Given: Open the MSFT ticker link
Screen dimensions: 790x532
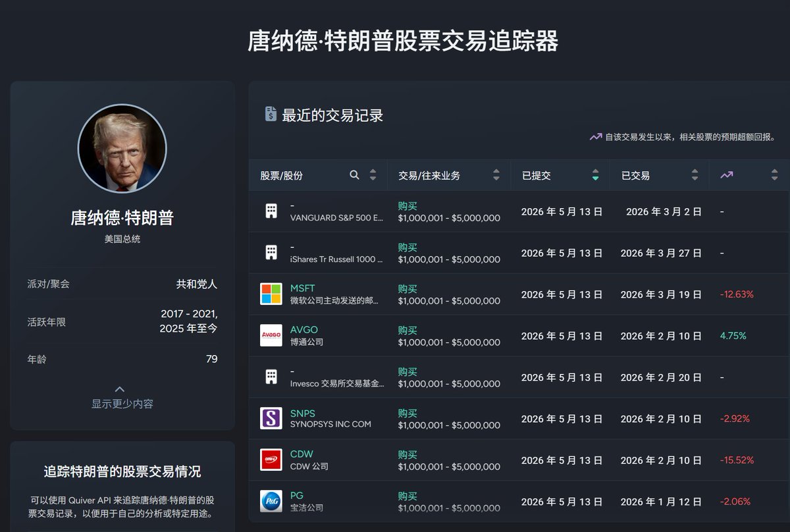Looking at the screenshot, I should pos(303,288).
